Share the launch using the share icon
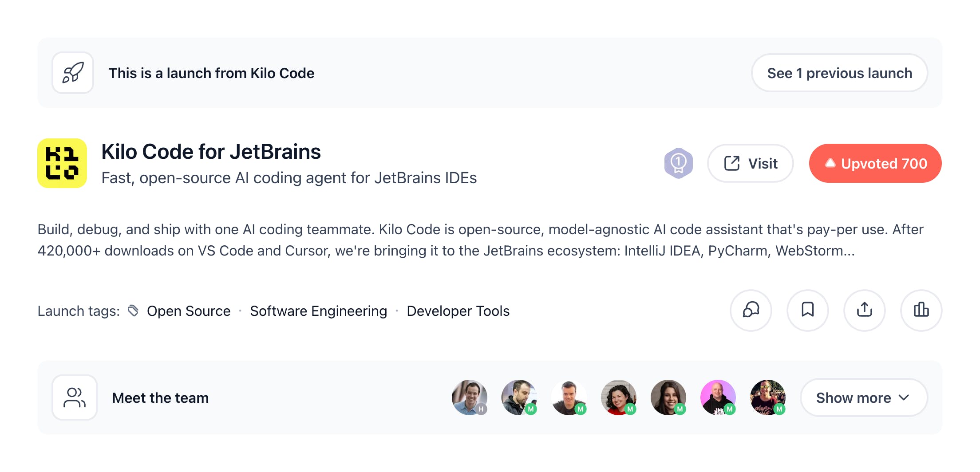Image resolution: width=980 pixels, height=472 pixels. pos(865,310)
